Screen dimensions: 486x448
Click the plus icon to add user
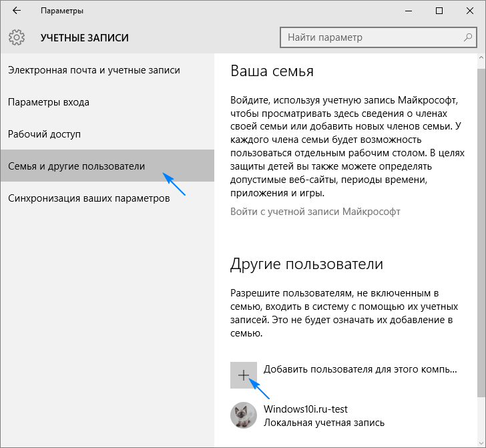tap(244, 375)
